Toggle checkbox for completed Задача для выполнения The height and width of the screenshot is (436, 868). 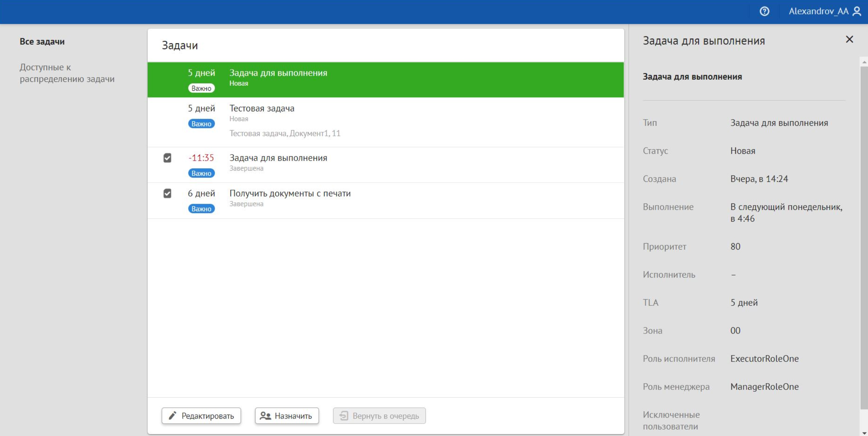[x=167, y=158]
